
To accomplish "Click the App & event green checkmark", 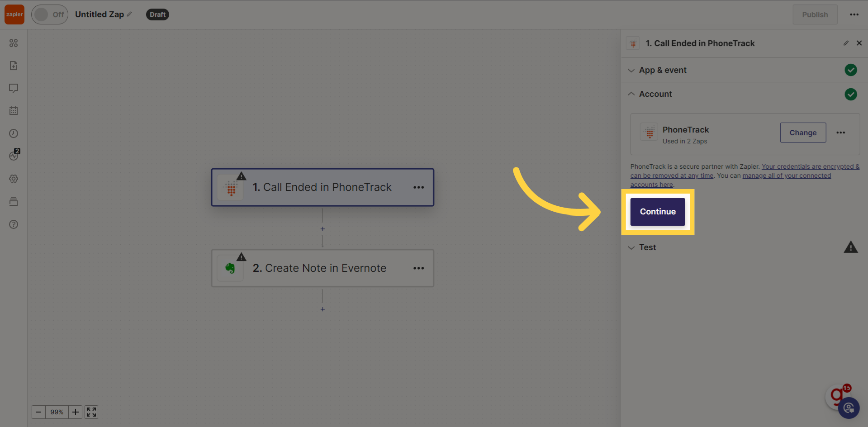I will click(850, 70).
